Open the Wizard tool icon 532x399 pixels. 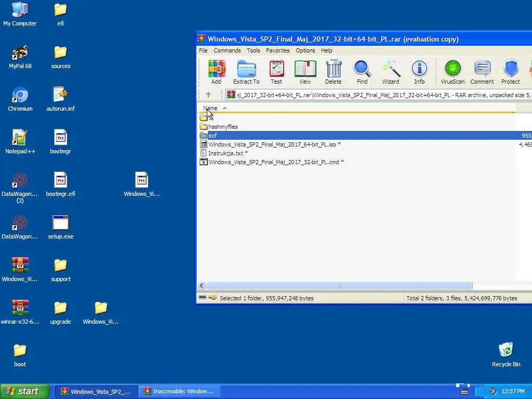[391, 72]
